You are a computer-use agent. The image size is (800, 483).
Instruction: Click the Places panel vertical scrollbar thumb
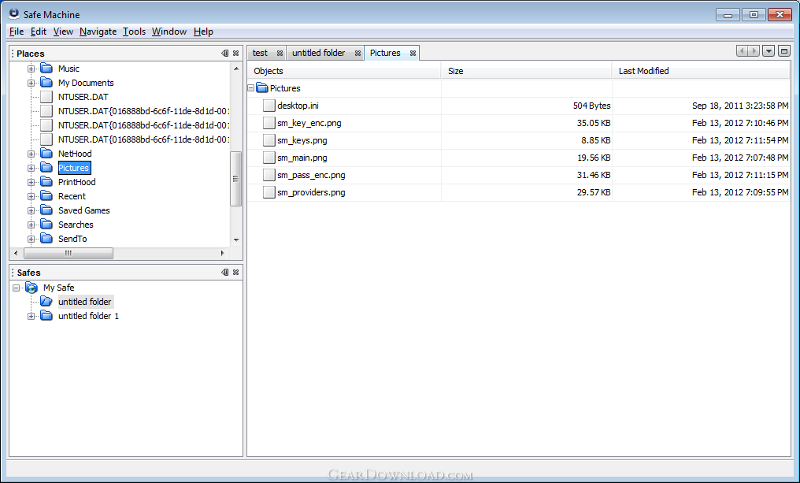[236, 178]
